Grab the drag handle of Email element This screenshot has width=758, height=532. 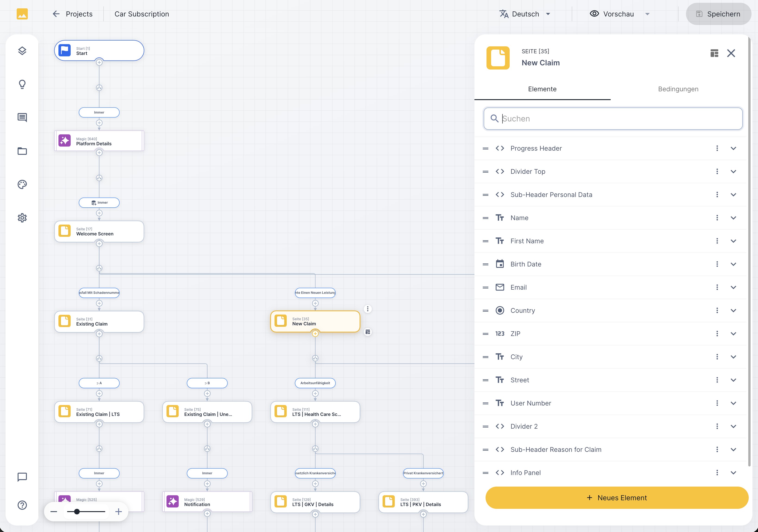[485, 287]
